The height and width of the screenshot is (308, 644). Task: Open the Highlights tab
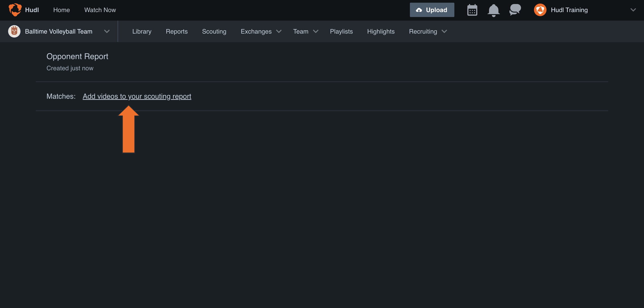coord(381,31)
